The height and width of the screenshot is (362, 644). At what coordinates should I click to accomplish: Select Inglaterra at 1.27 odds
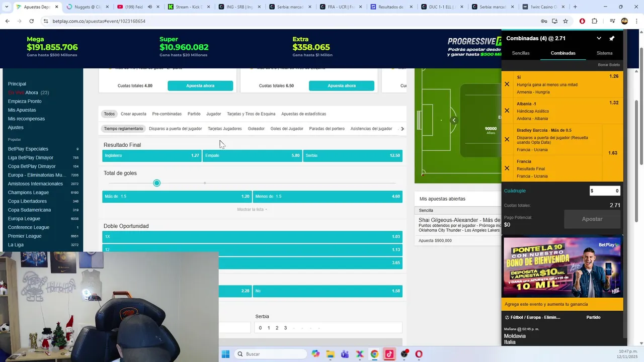pos(151,155)
